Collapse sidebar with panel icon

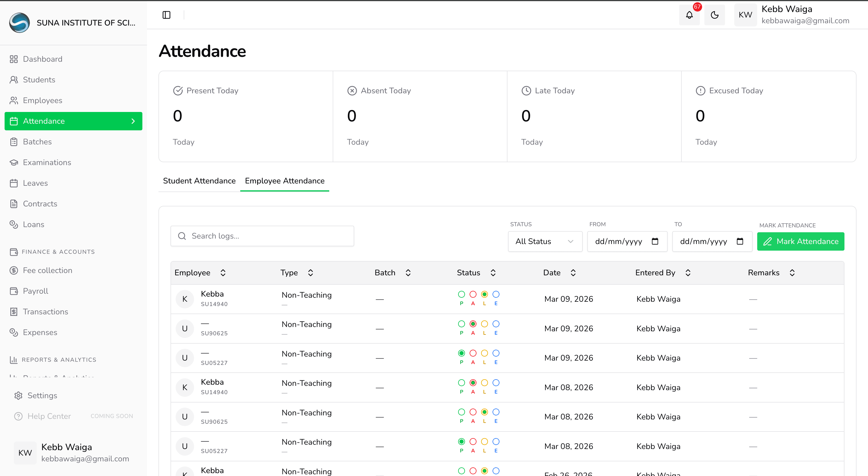point(166,15)
